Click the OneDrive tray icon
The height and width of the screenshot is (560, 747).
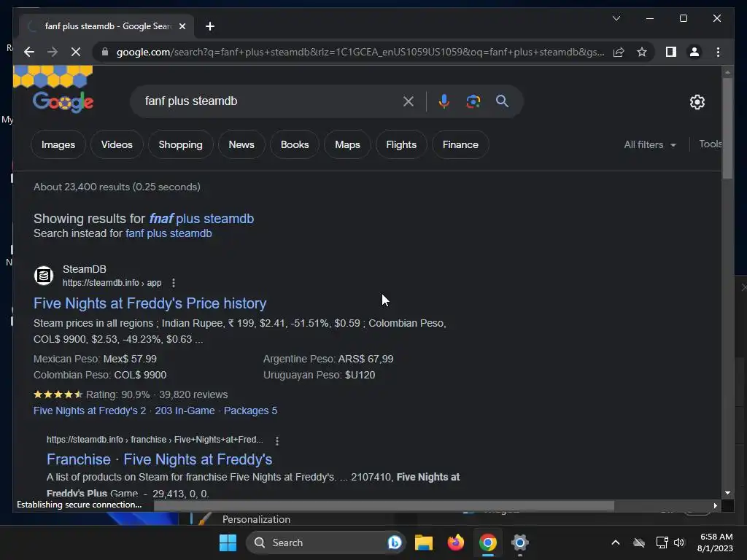coord(639,542)
